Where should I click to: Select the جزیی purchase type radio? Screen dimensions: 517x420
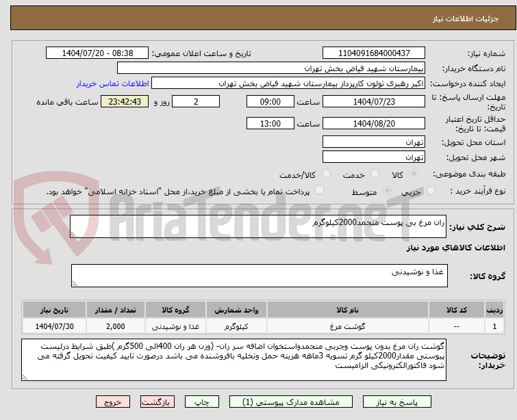[431, 190]
